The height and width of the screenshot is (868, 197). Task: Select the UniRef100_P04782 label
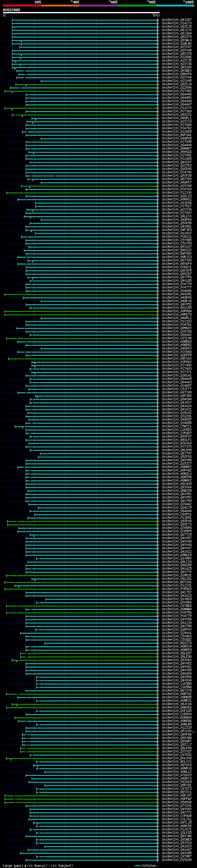coord(177,128)
